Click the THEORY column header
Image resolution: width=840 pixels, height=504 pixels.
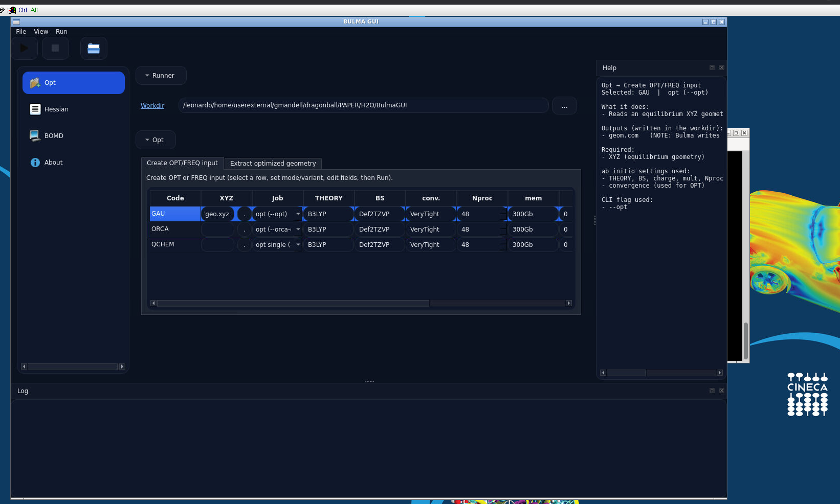click(328, 198)
